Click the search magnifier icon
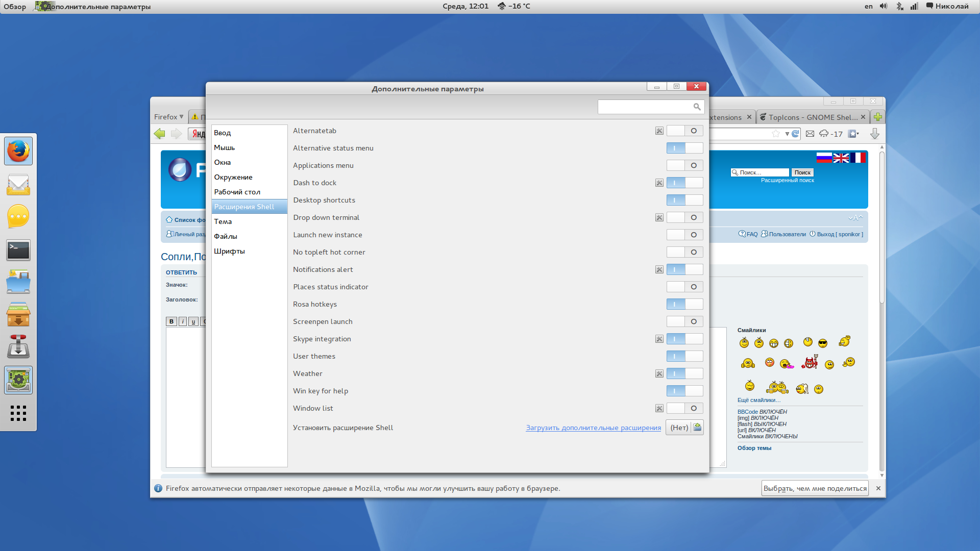This screenshot has height=551, width=980. (x=697, y=107)
